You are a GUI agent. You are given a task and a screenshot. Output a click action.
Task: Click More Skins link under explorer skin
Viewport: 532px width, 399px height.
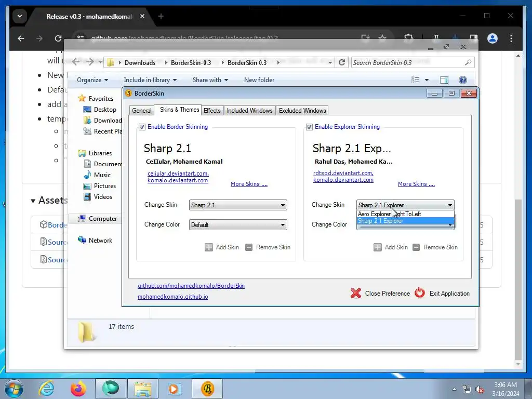point(416,184)
